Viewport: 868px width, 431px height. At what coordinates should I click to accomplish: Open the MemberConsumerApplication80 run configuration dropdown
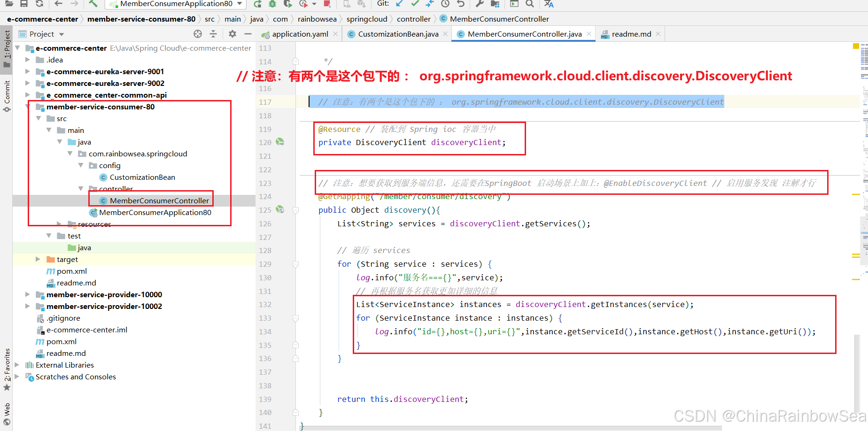pyautogui.click(x=175, y=4)
